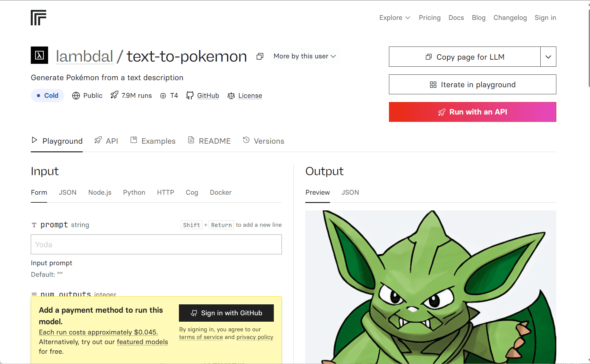
Task: Click the copy icon in Copy page for LLM
Action: tap(428, 57)
